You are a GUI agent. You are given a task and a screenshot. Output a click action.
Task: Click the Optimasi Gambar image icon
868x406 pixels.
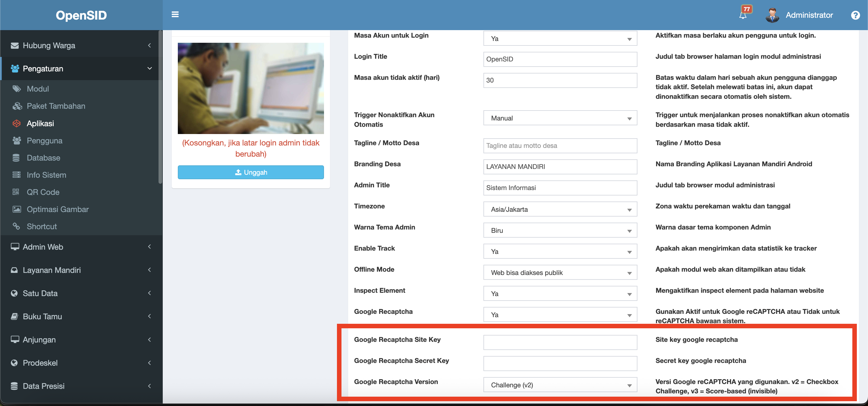16,209
